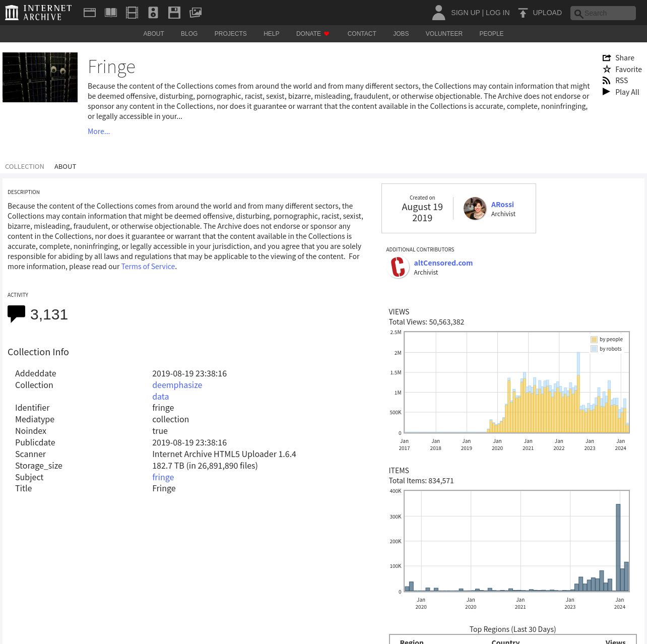
Task: Open the HELP menu item
Action: click(271, 34)
